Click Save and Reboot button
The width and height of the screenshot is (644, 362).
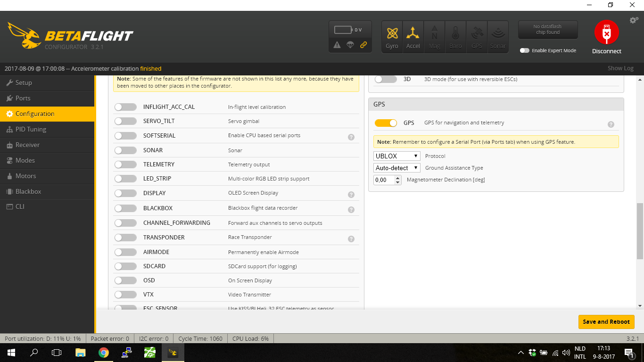(606, 322)
